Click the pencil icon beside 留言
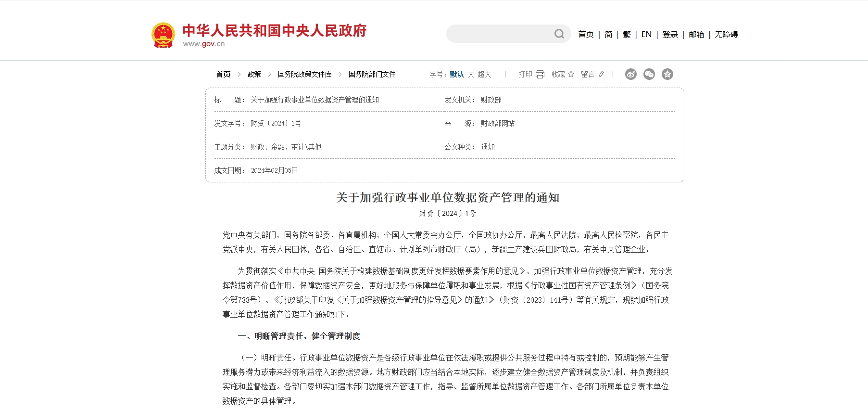 click(x=601, y=74)
